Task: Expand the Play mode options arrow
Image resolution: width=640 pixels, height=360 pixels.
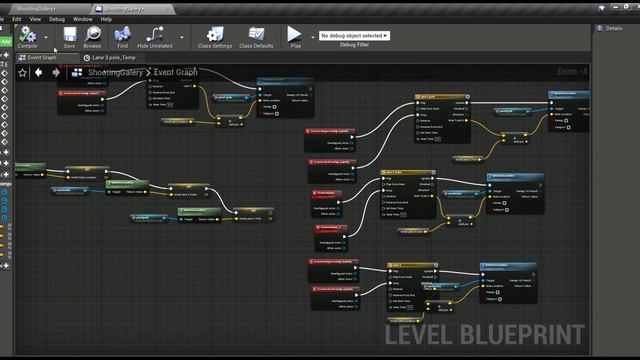Action: (x=313, y=37)
